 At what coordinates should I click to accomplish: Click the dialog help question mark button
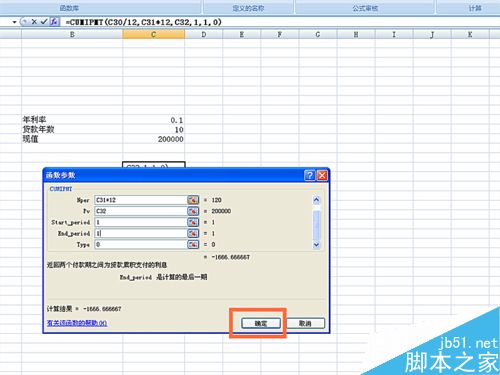tap(310, 175)
